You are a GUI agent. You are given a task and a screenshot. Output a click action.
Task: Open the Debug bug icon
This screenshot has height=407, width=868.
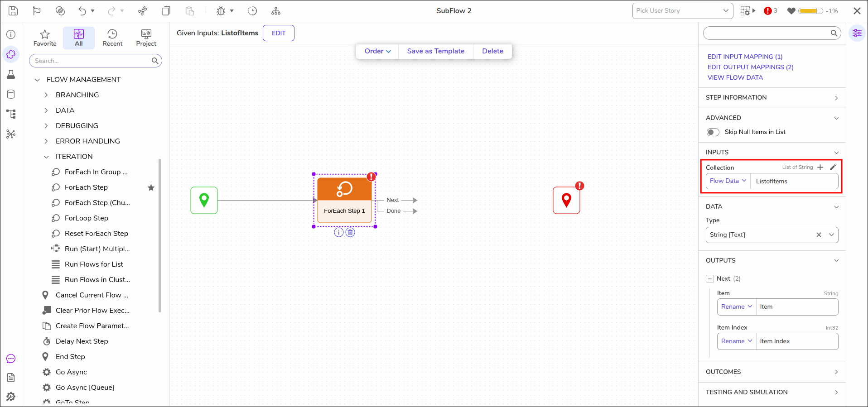[221, 11]
